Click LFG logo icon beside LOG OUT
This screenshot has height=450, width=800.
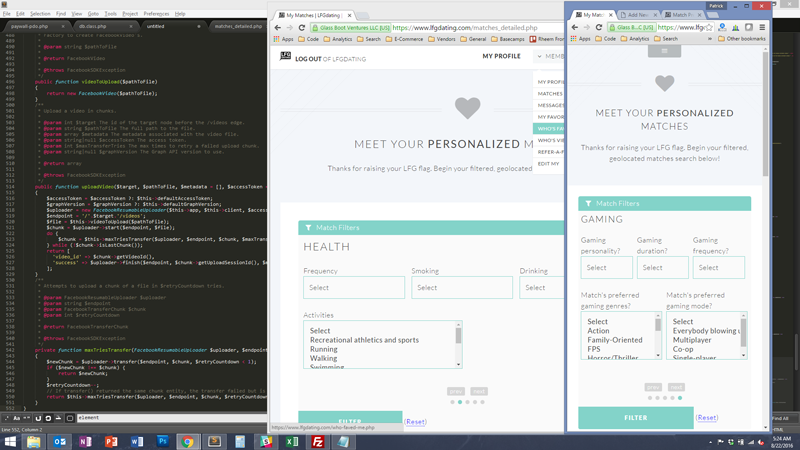[285, 56]
